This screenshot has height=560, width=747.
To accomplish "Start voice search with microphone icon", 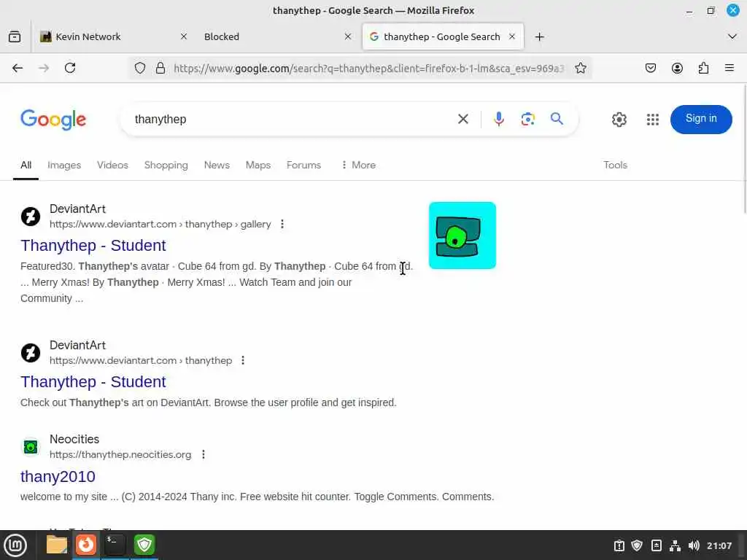I will [499, 119].
